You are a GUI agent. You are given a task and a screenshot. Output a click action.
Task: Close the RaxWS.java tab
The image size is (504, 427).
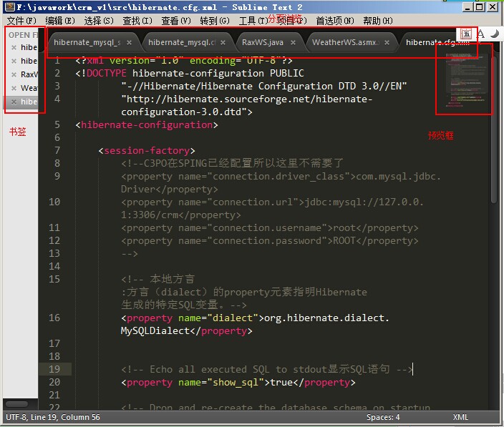click(x=294, y=43)
